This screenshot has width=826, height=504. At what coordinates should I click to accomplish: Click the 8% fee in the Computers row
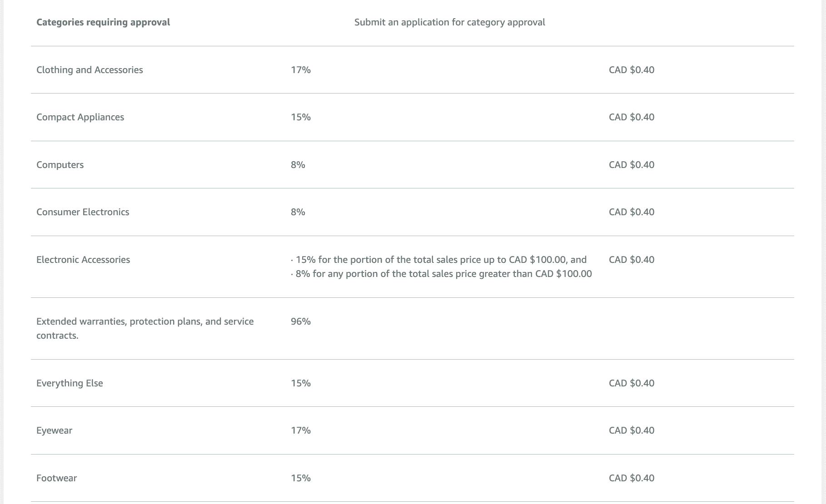[298, 165]
